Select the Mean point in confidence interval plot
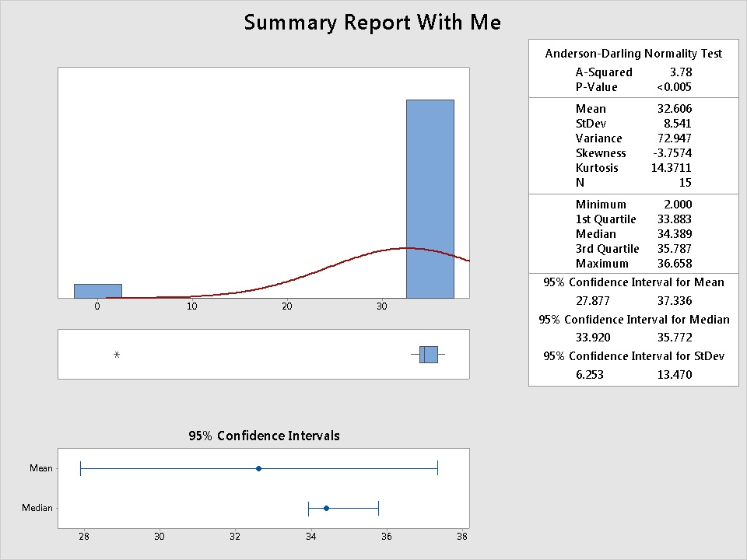Viewport: 747px width, 560px height. pyautogui.click(x=259, y=468)
